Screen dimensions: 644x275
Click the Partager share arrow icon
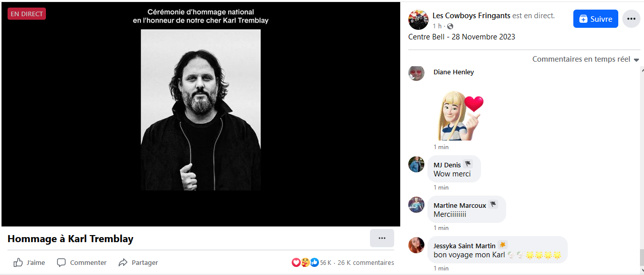tap(123, 262)
